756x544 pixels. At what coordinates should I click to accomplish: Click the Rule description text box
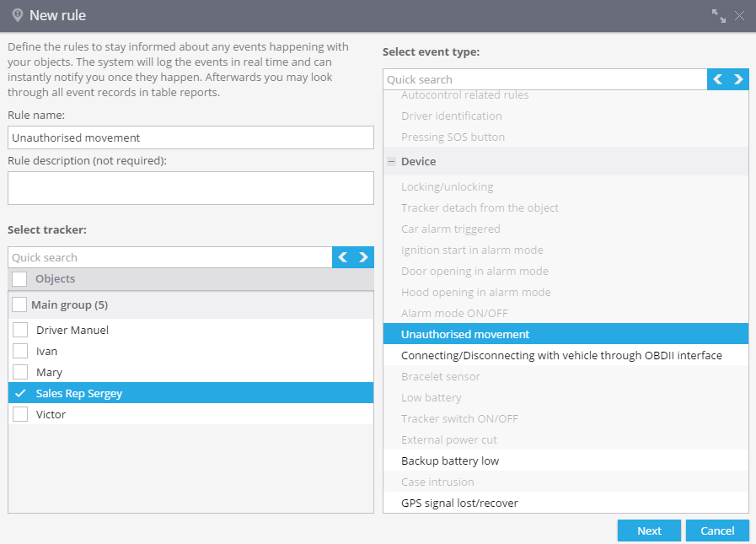tap(191, 188)
